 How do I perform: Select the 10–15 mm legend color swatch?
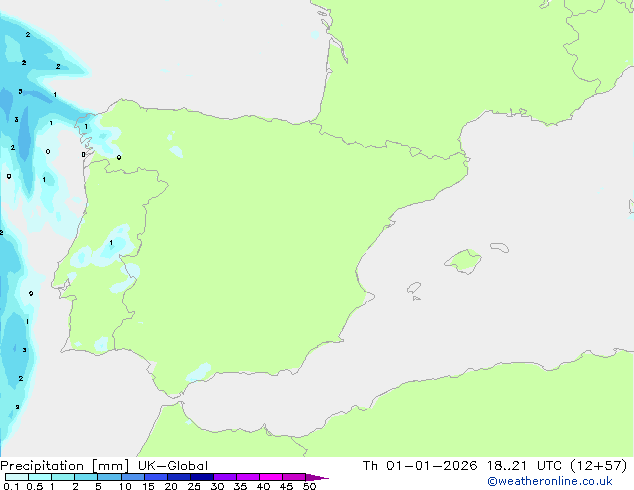point(132,477)
